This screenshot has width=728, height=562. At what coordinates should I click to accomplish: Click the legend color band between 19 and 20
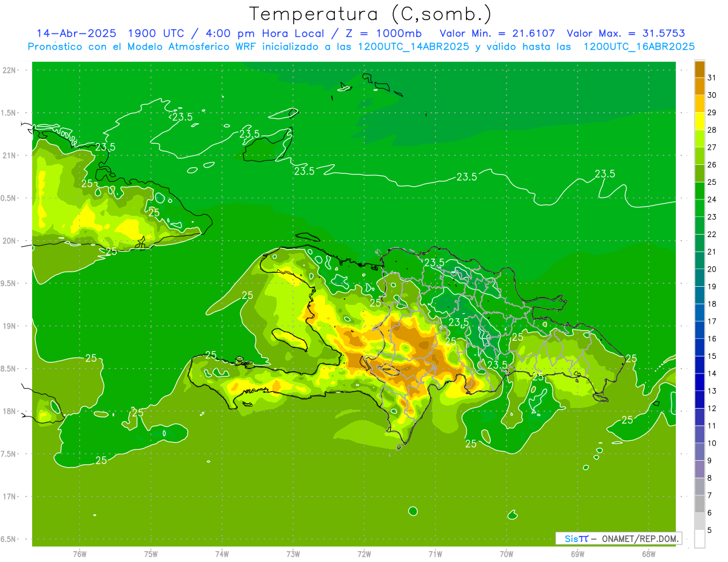[699, 278]
